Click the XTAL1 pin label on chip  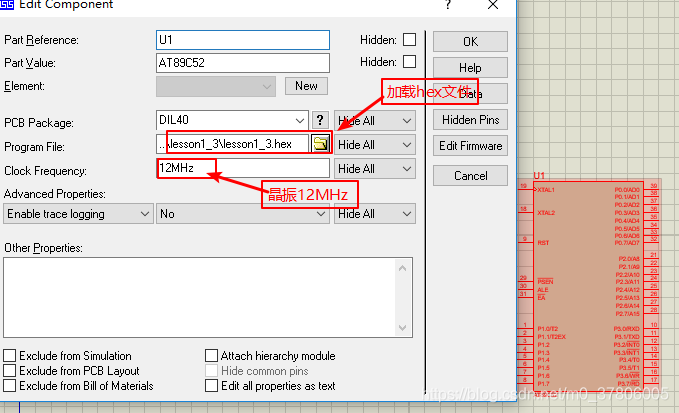pos(546,190)
